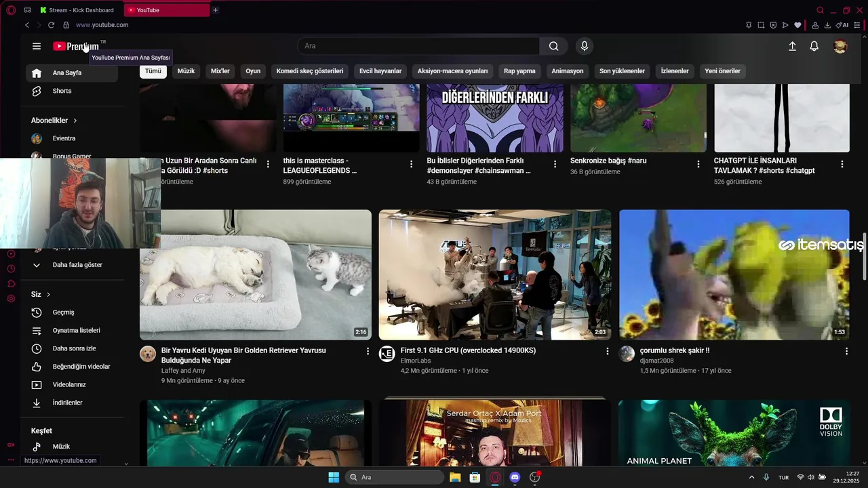Play the 9.1 GHz CPU video thumbnail
This screenshot has width=868, height=488.
[495, 274]
